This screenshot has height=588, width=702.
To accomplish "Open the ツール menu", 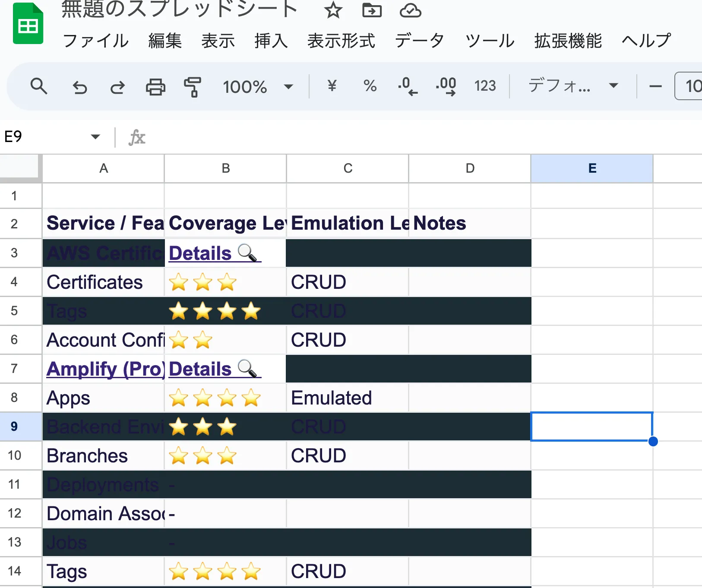I will pos(490,41).
